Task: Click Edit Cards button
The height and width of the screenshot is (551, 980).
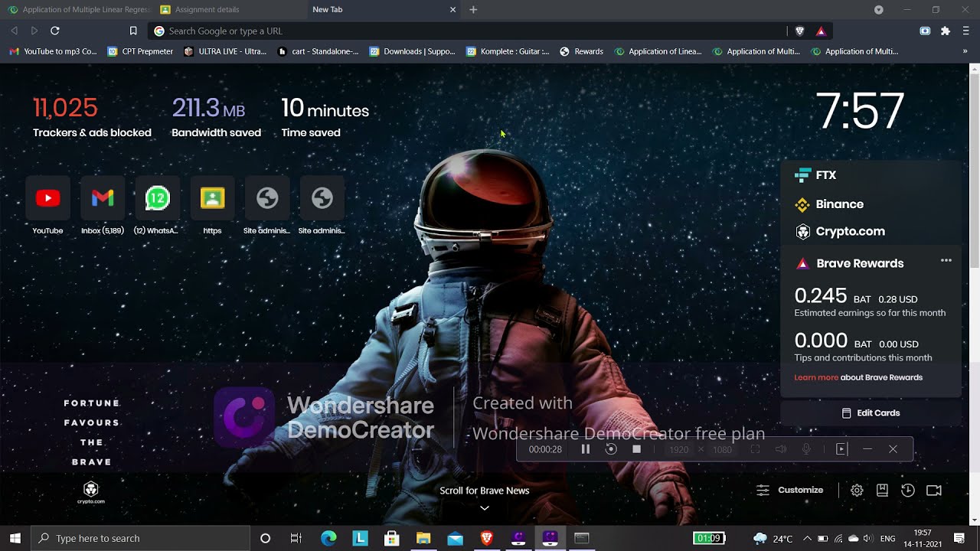Action: (871, 413)
